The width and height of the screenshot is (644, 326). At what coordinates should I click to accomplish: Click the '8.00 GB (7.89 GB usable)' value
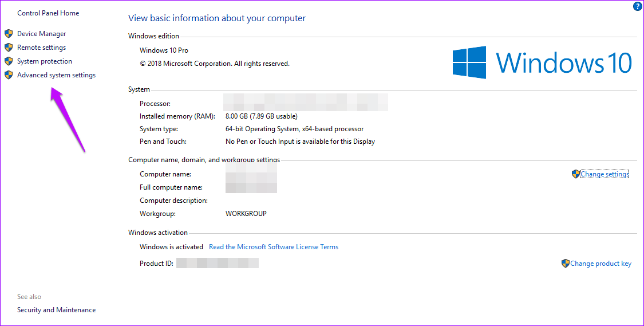tap(261, 116)
